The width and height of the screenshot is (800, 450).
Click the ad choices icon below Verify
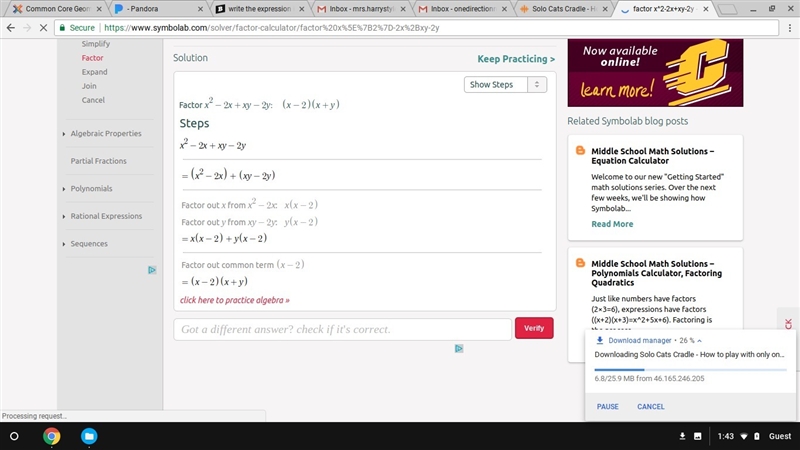click(x=459, y=348)
